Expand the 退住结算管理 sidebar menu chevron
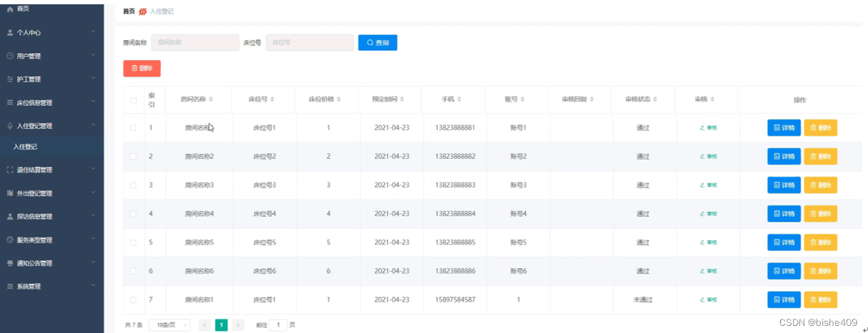The height and width of the screenshot is (333, 868). click(x=93, y=170)
